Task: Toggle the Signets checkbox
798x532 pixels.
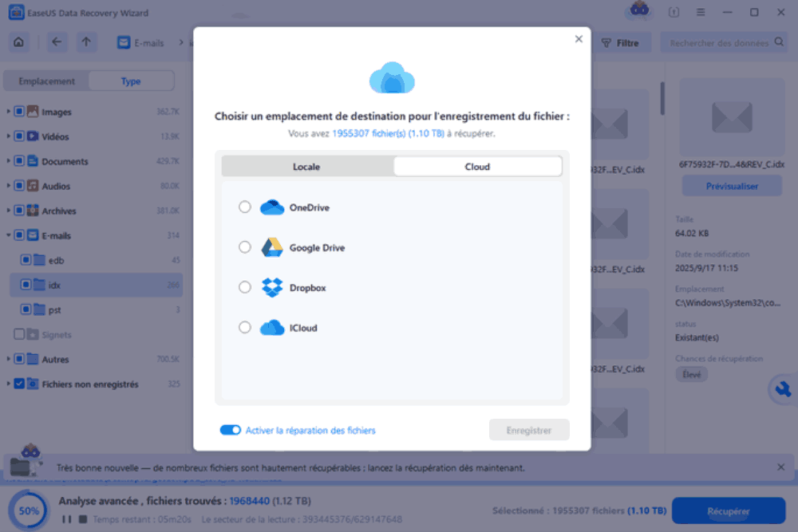Action: 19,334
